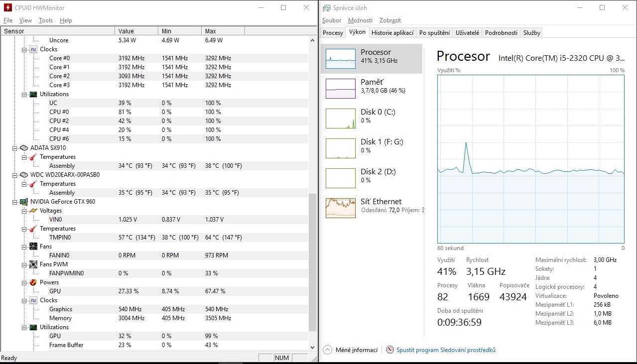Open the Možnosti menu in Task Manager

360,20
